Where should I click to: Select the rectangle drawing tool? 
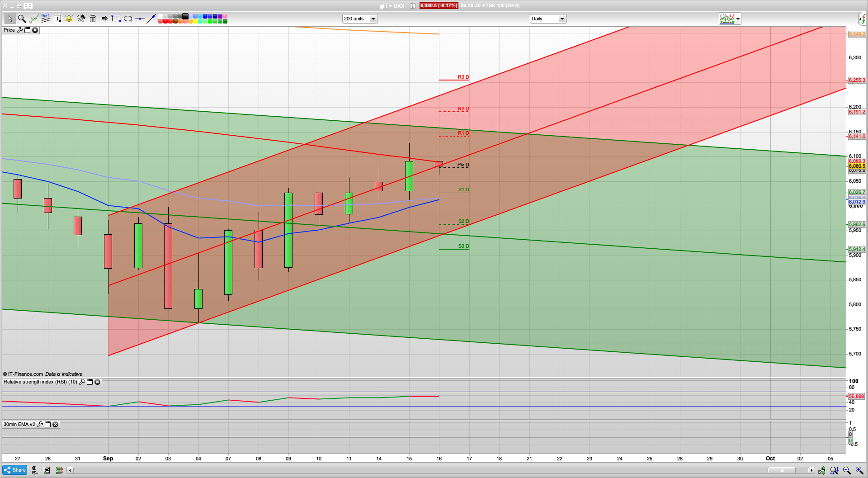pyautogui.click(x=116, y=19)
